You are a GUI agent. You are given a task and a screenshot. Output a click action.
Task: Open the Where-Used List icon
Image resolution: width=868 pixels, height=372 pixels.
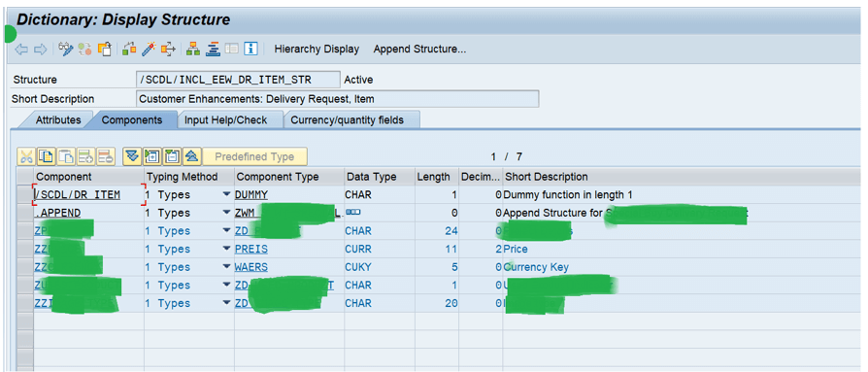click(168, 50)
